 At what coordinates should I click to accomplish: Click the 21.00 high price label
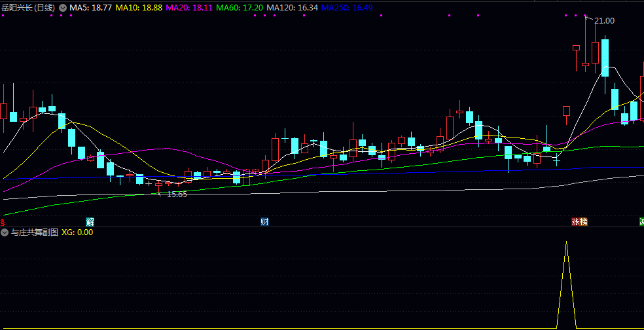[604, 21]
